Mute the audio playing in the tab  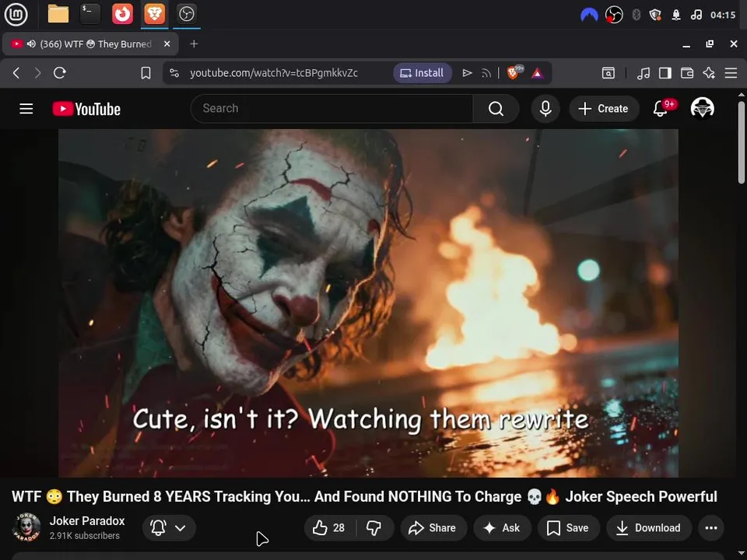31,44
